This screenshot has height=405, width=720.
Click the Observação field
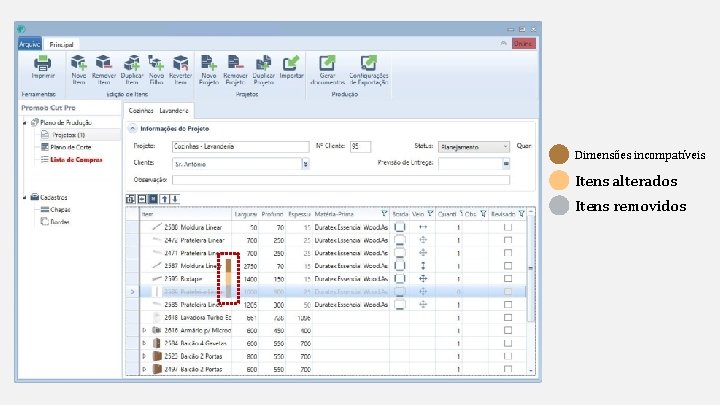[341, 180]
